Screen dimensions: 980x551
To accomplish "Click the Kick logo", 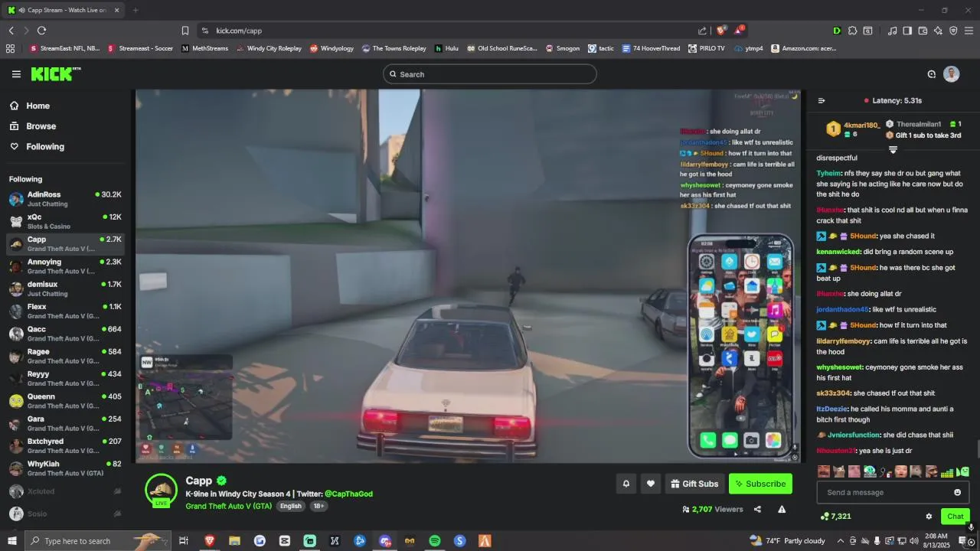I will 55,73.
